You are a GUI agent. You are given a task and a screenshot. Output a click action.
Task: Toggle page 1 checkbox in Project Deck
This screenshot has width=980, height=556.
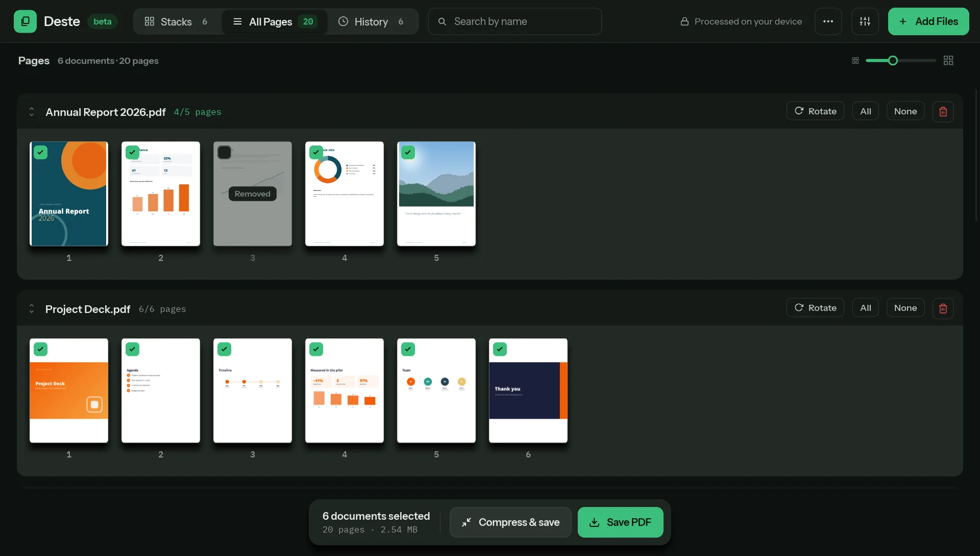click(40, 349)
